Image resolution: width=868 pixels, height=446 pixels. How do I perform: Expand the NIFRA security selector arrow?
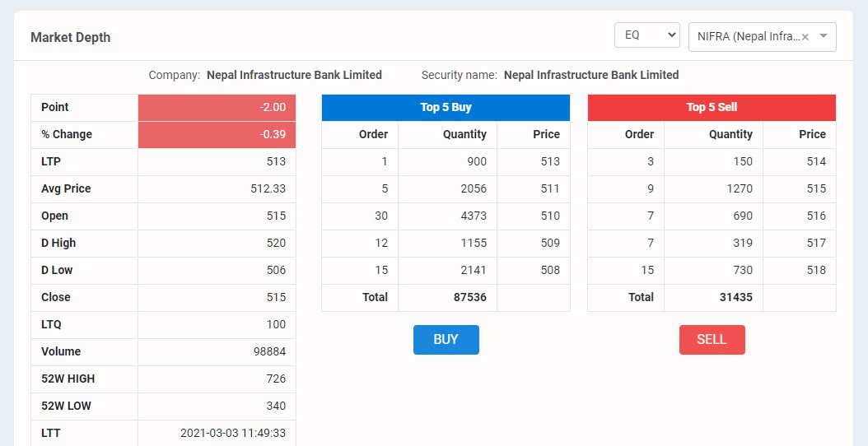click(x=824, y=36)
